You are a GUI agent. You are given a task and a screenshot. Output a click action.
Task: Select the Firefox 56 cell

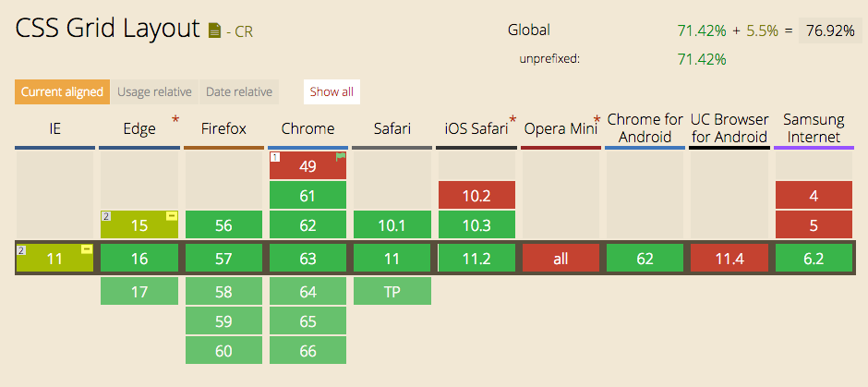coord(223,224)
